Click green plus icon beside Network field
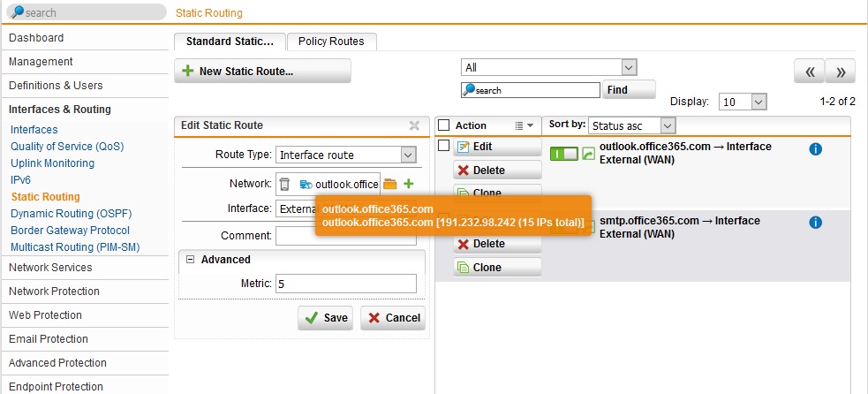Screen dimensions: 868x394 coord(409,184)
